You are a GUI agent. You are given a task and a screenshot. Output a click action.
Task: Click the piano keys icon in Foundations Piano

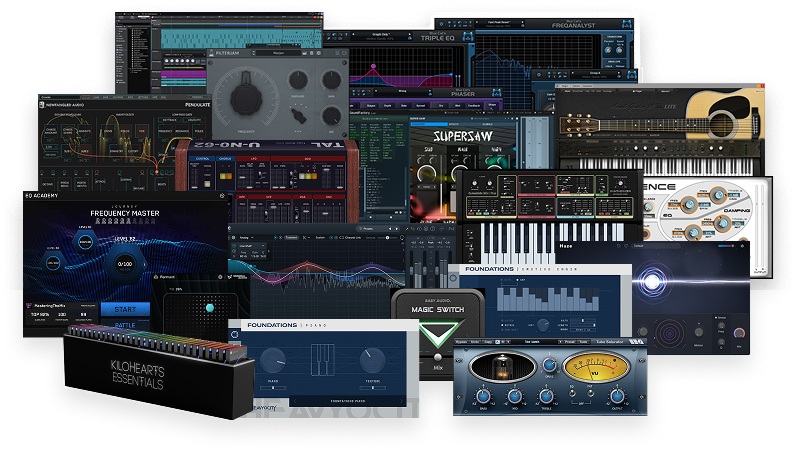coord(322,360)
